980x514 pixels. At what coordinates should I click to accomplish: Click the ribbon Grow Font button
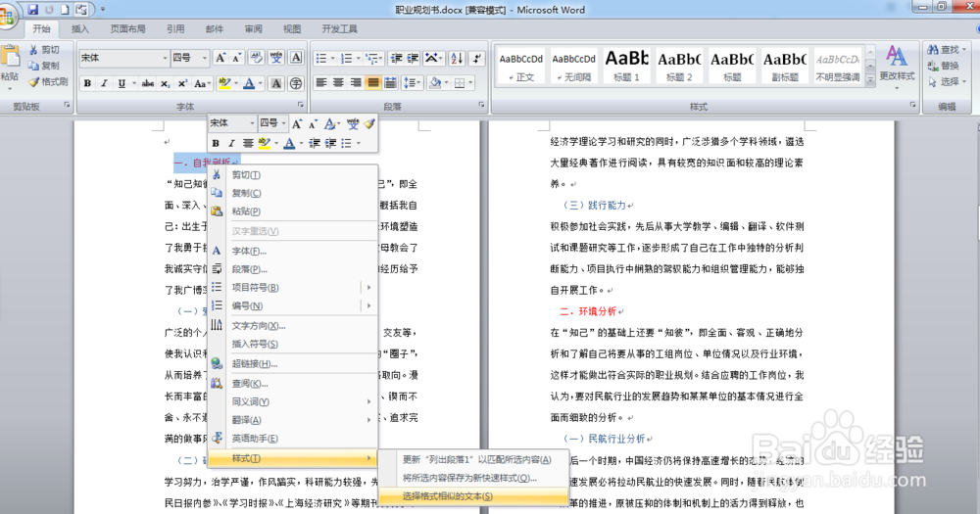point(220,58)
